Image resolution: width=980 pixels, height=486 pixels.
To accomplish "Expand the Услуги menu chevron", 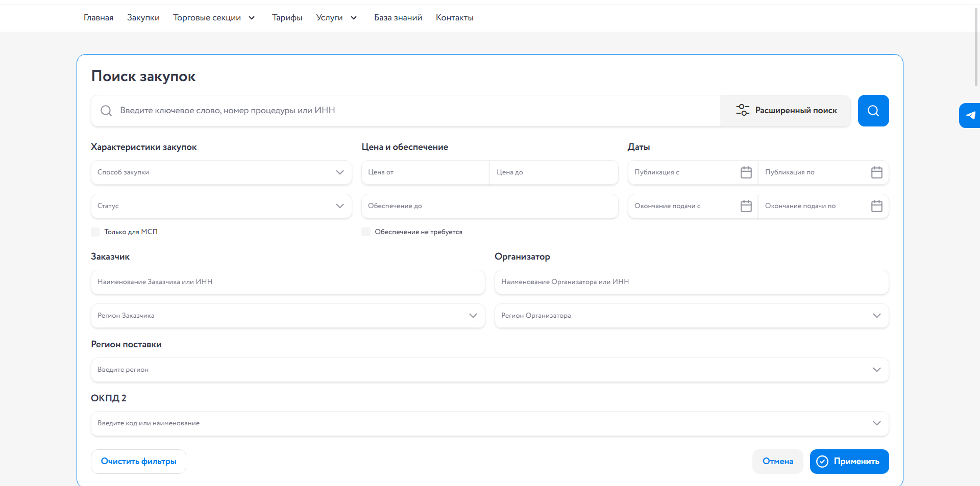I will [354, 18].
